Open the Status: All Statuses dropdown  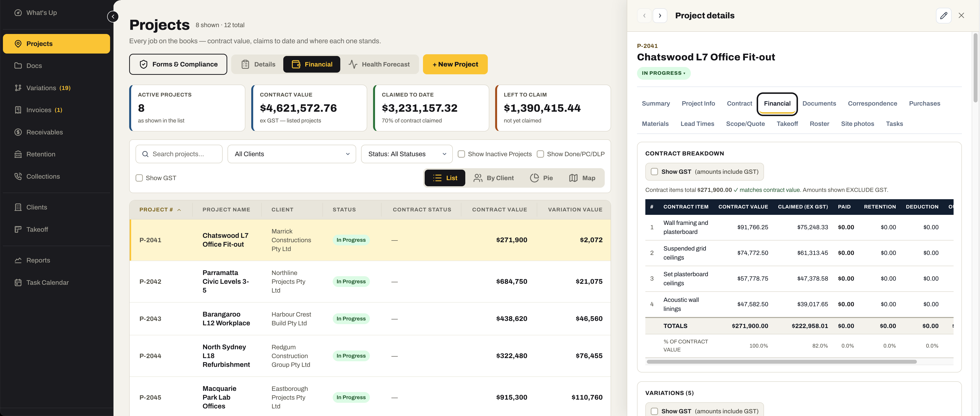click(407, 154)
